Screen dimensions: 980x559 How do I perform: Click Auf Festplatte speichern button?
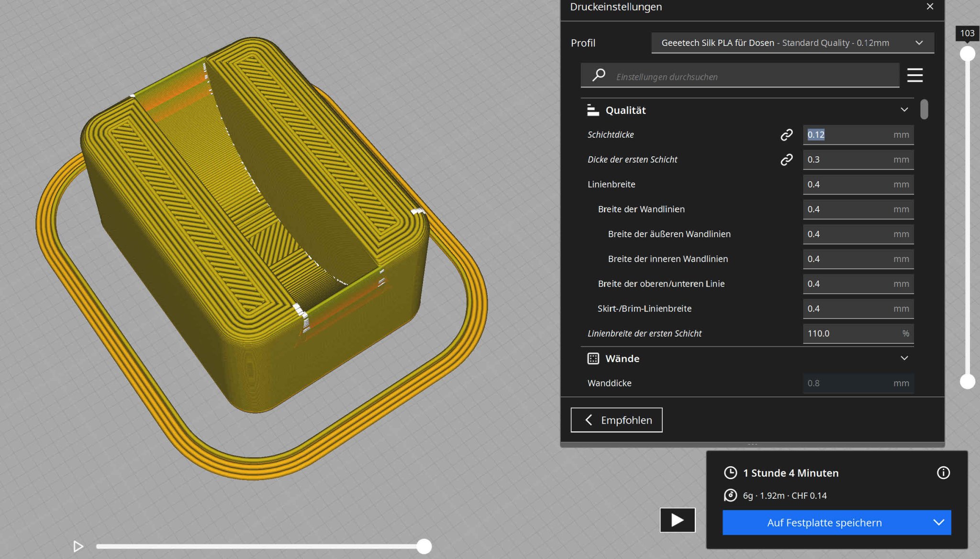tap(824, 523)
